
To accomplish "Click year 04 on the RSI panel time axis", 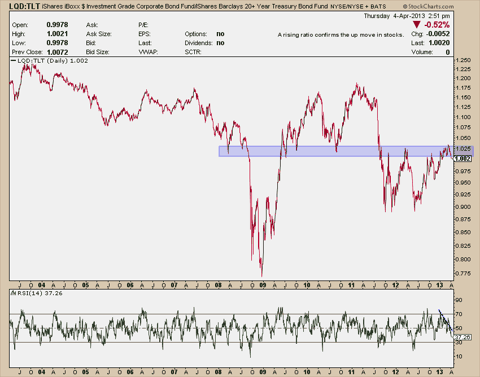I will 41,372.
